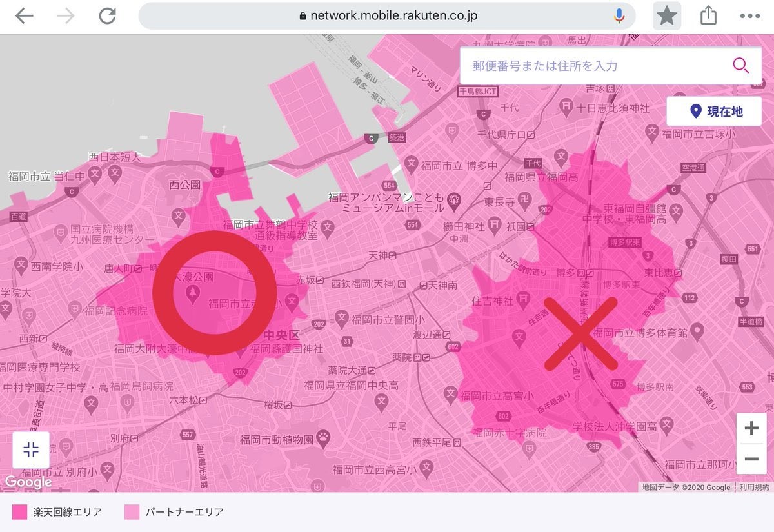Tap the browser forward arrow
774x532 pixels.
65,16
